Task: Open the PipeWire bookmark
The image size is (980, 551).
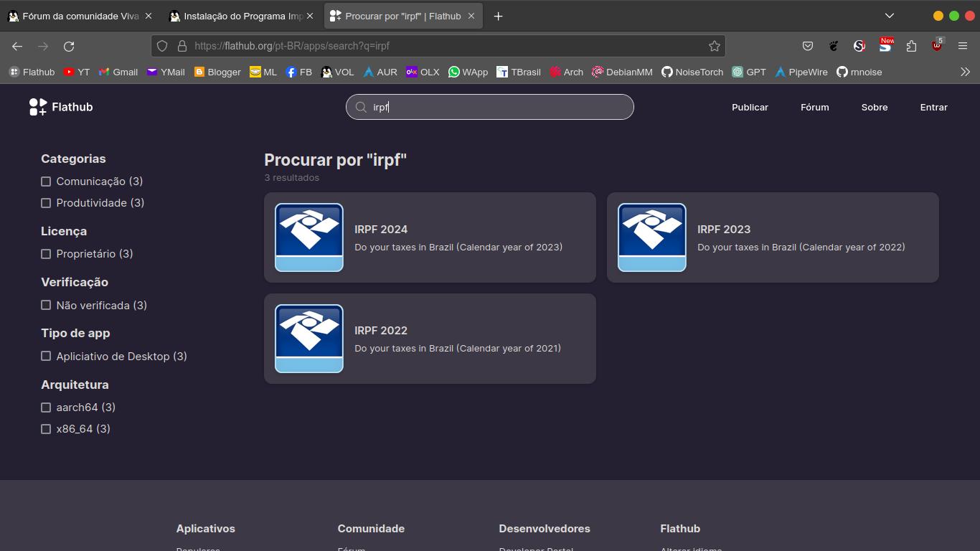Action: [x=801, y=72]
